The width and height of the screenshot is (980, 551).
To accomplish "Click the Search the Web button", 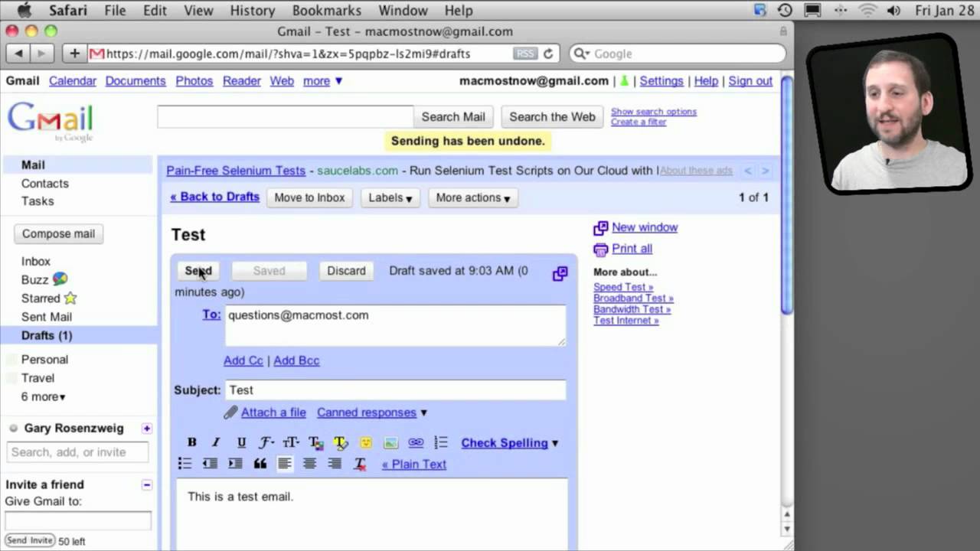I will click(552, 117).
